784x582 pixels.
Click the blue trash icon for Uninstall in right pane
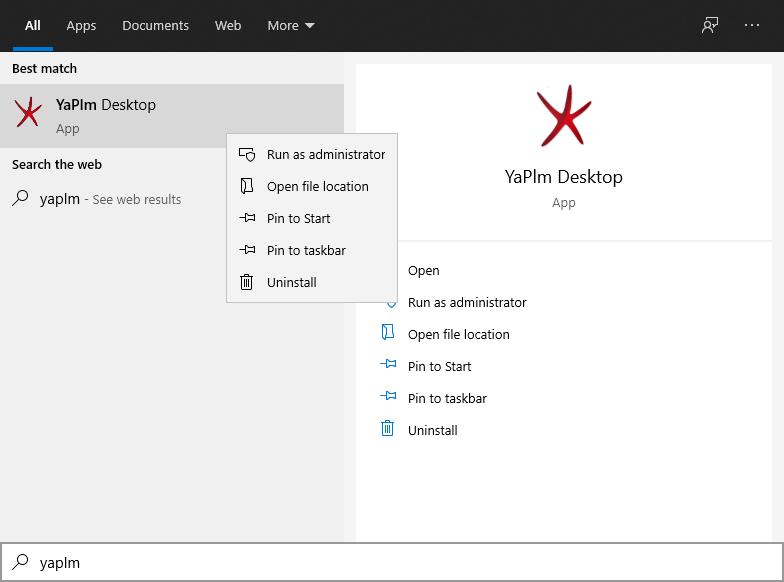coord(388,428)
